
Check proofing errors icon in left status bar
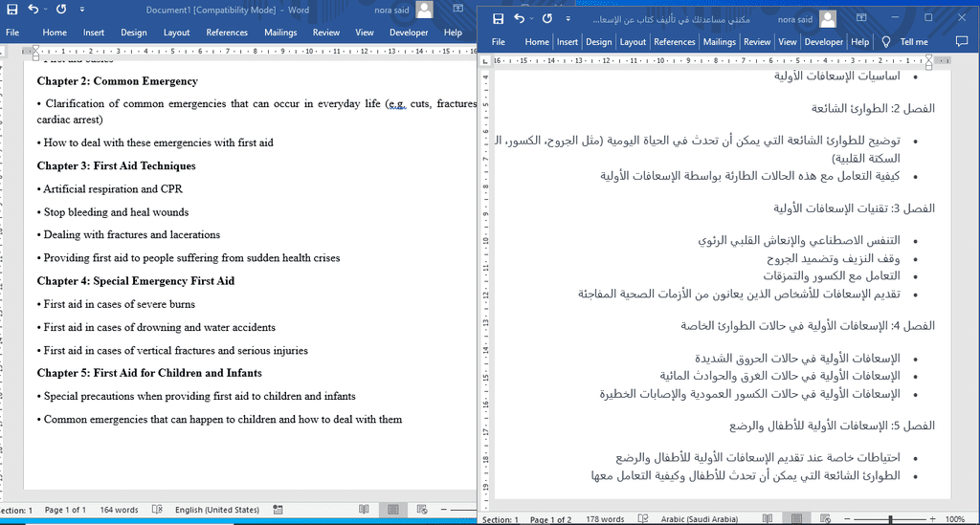(157, 510)
